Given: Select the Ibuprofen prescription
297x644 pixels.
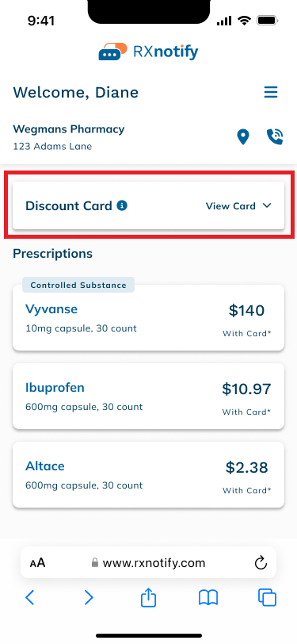Looking at the screenshot, I should click(149, 396).
